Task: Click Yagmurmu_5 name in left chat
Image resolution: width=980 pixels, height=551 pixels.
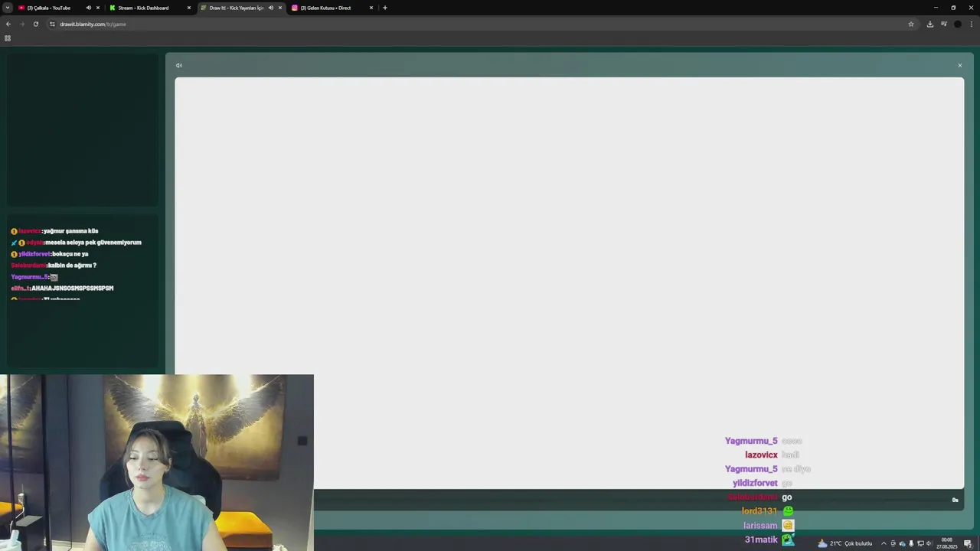Action: point(30,277)
